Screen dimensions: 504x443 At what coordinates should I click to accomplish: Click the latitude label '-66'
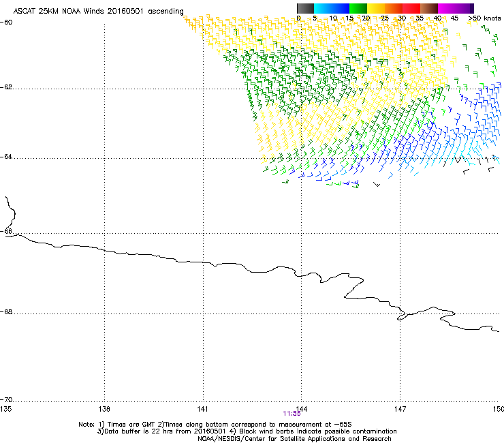tap(6, 231)
